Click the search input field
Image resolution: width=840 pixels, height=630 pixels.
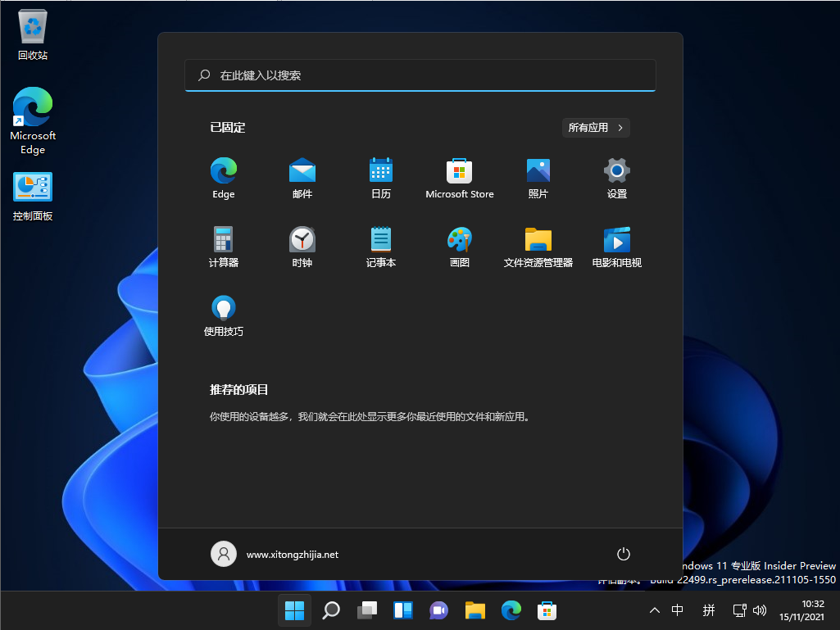pos(420,75)
